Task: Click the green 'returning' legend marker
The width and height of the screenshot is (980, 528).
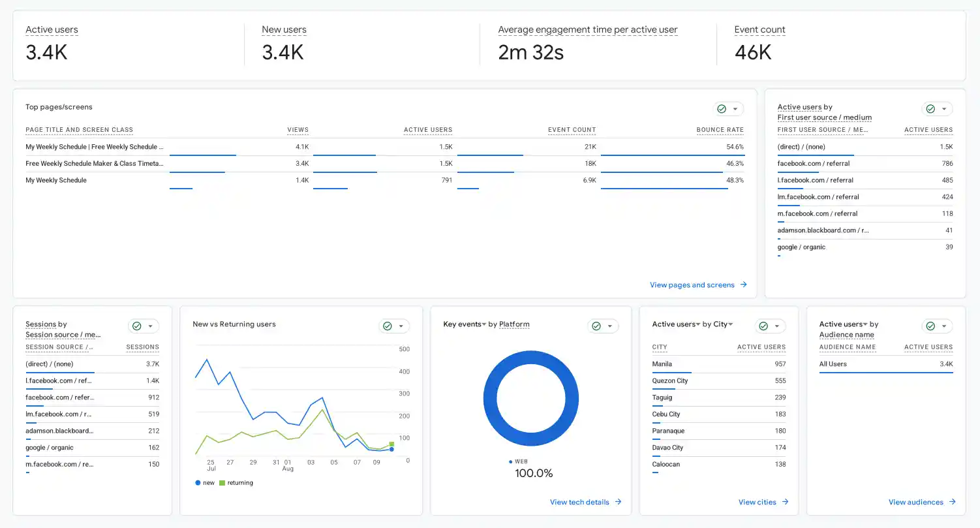Action: (x=222, y=483)
